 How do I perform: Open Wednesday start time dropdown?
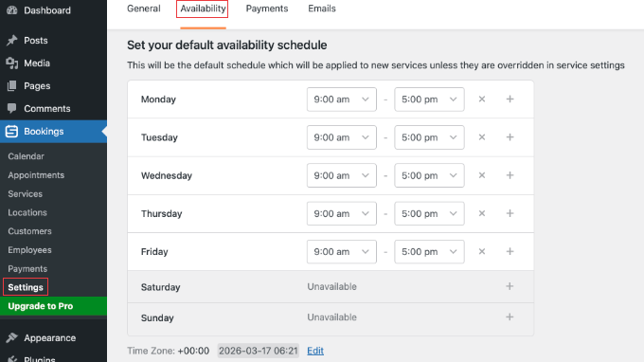click(341, 175)
